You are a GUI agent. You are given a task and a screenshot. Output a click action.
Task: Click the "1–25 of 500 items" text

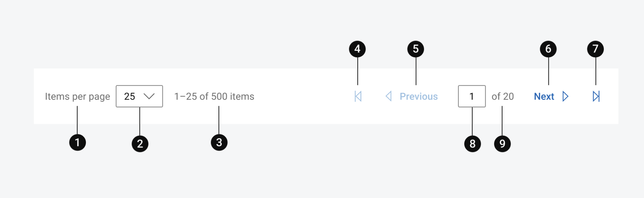tap(214, 97)
